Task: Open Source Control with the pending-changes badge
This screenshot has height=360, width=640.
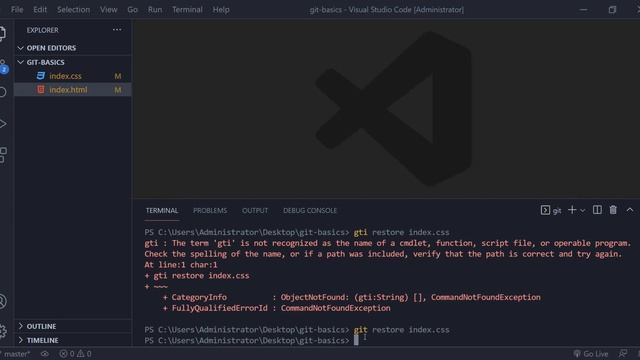Action: point(3,66)
